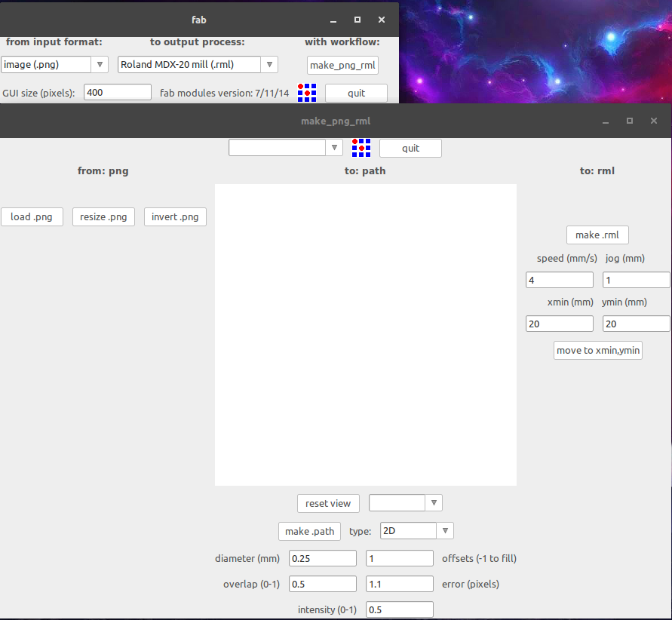Screen dimensions: 672x620
Task: Click move to xmin,ymin button
Action: coord(598,351)
